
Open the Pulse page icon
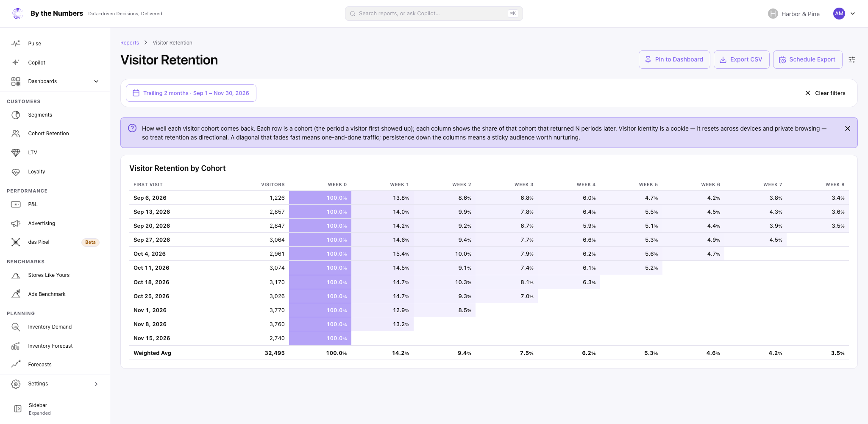click(x=16, y=43)
